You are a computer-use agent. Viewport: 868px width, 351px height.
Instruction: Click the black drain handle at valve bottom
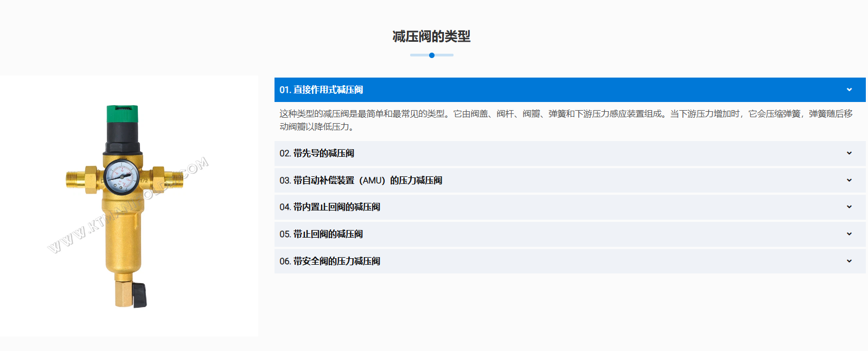[x=140, y=295]
